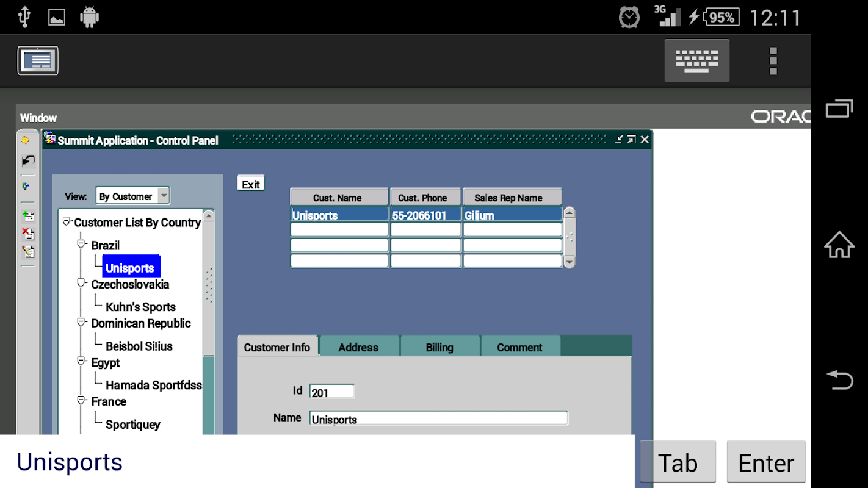This screenshot has height=488, width=868.
Task: Click the 12:11 clock in status bar
Action: 775,18
